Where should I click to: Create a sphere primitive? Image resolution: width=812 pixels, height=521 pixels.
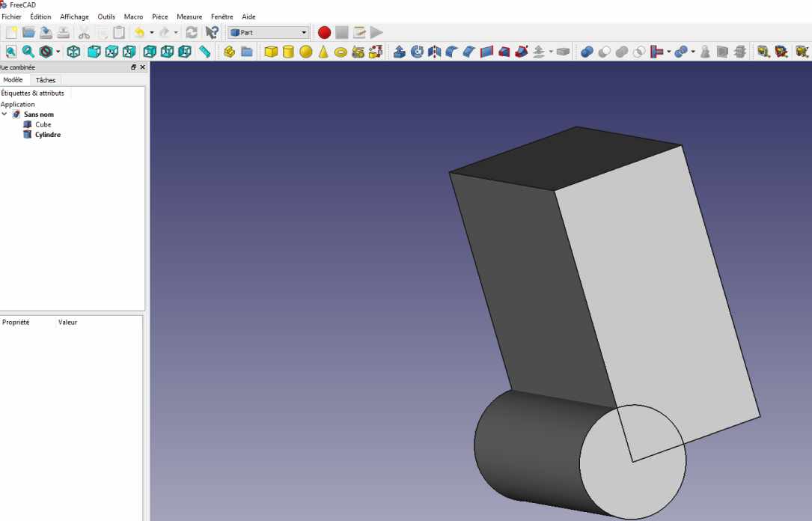(x=306, y=52)
